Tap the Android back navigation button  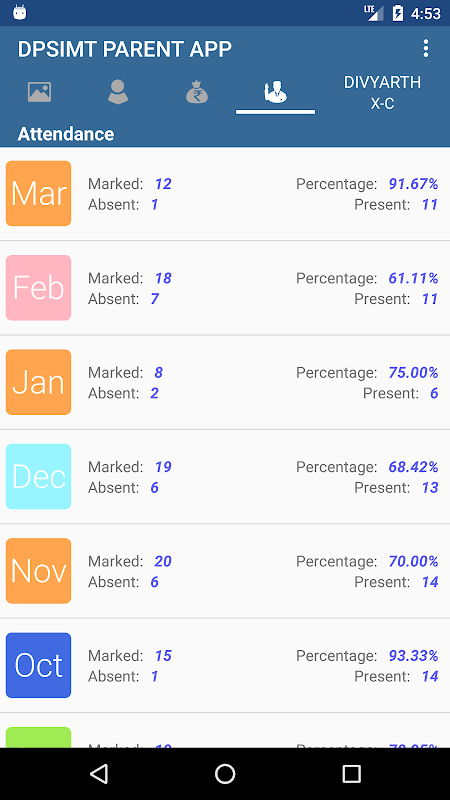pyautogui.click(x=98, y=774)
